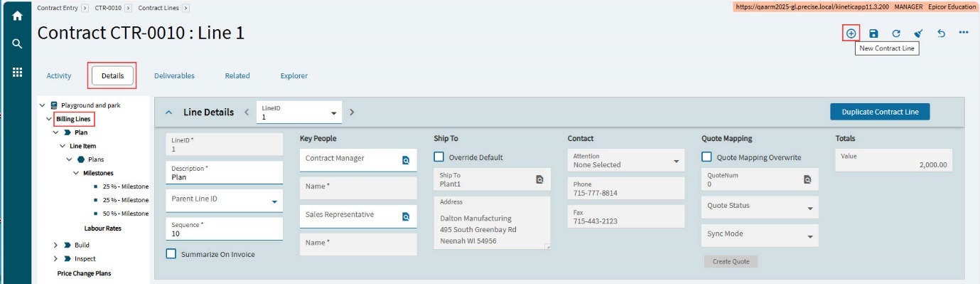Collapse the Line Details panel
Screen dimensions: 980x284
coord(168,112)
